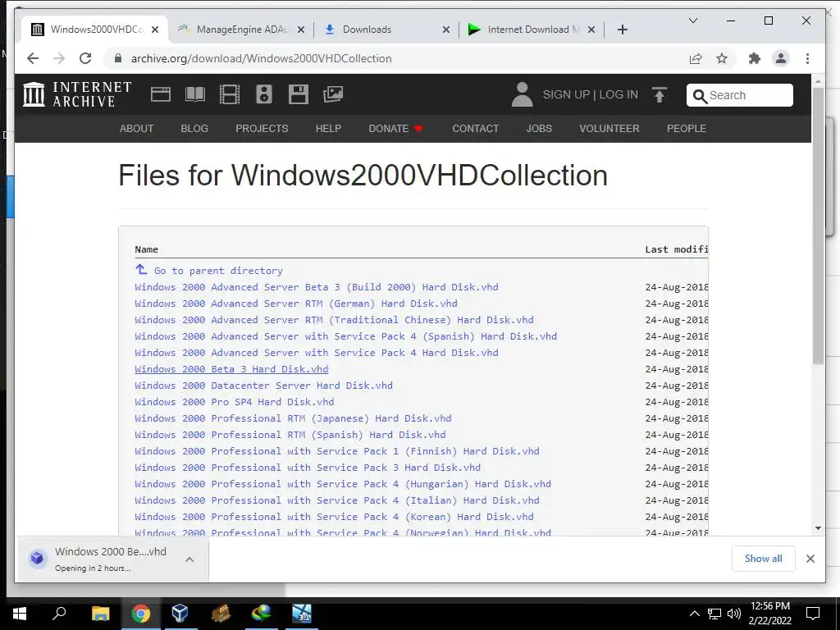This screenshot has height=630, width=840.
Task: Download Professional RTM (Japanese) Hard Disk.vhd
Action: tap(293, 418)
